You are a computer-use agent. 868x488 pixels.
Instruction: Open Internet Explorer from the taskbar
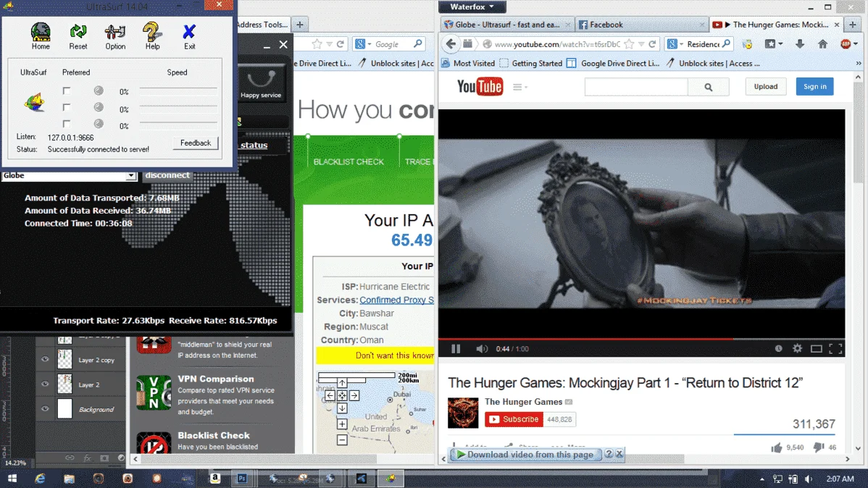[x=40, y=479]
